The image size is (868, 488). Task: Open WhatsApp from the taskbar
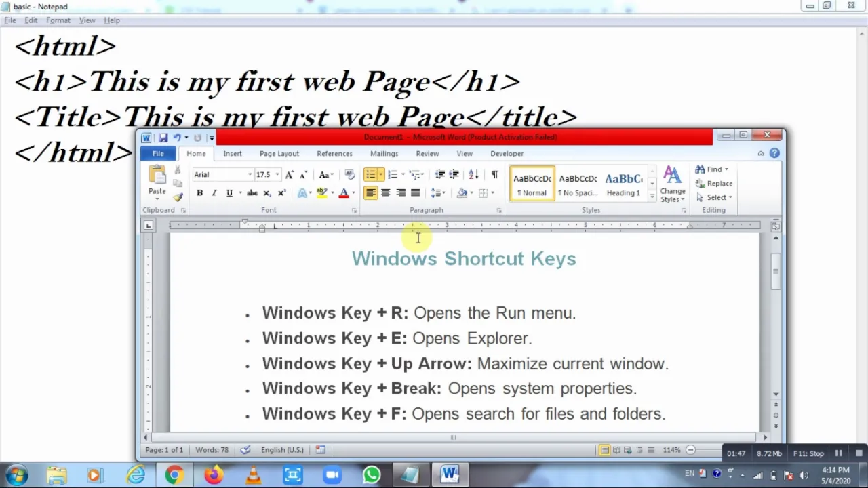[371, 474]
